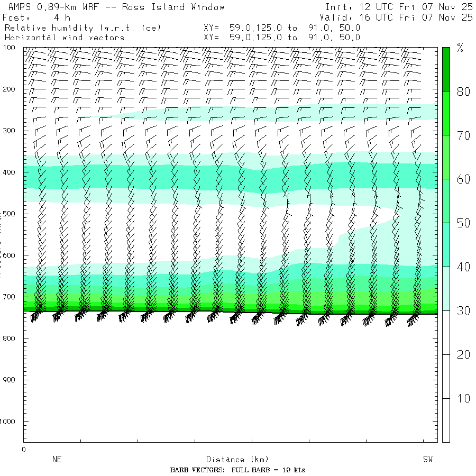Image resolution: width=476 pixels, height=476 pixels.
Task: Click the 500 pressure axis label
Action: pyautogui.click(x=9, y=214)
